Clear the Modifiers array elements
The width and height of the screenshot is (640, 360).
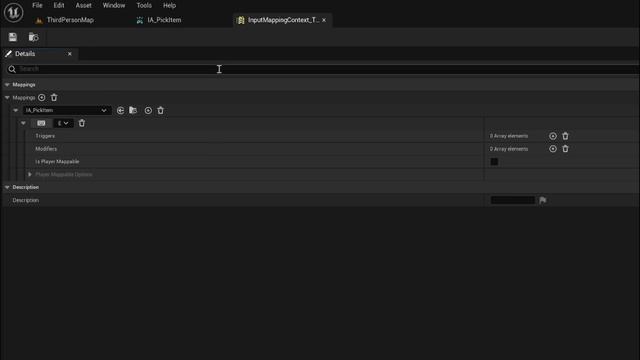565,149
